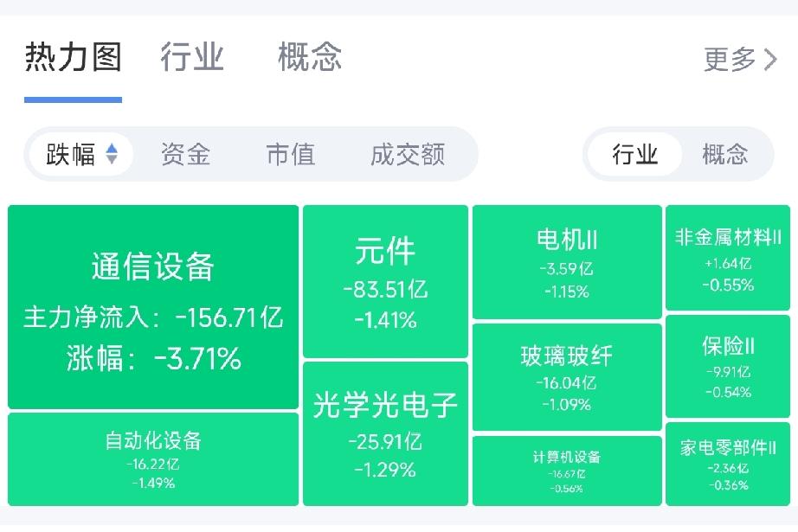
Task: Click the 跌幅 sort arrows icon
Action: coord(112,154)
